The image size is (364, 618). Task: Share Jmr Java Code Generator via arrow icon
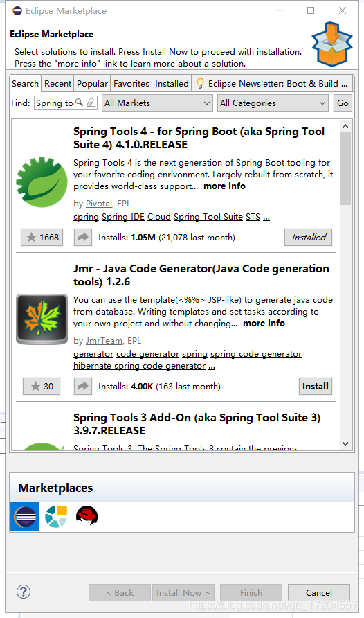click(x=83, y=387)
